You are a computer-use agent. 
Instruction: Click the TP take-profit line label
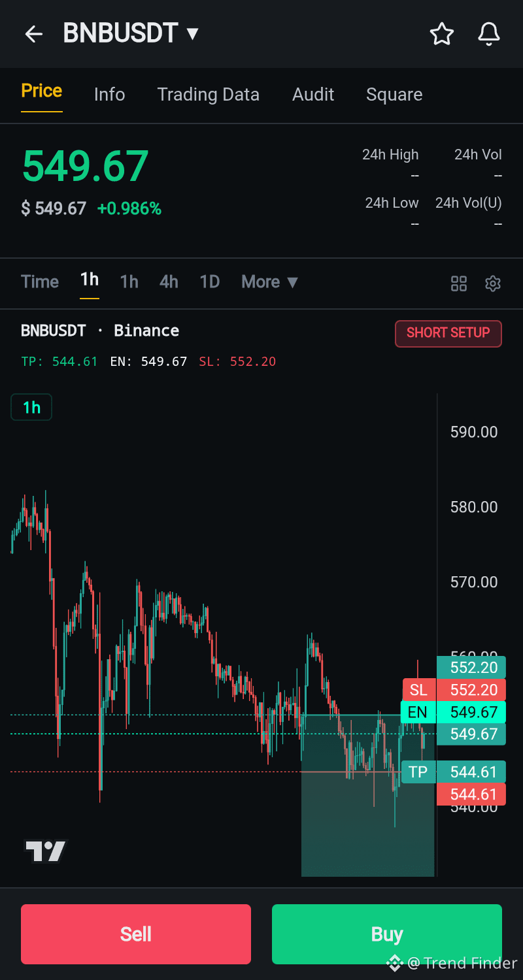418,772
